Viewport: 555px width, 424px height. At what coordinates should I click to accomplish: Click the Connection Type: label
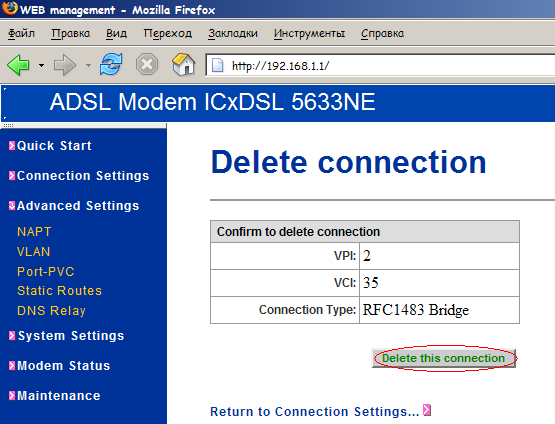coord(307,310)
